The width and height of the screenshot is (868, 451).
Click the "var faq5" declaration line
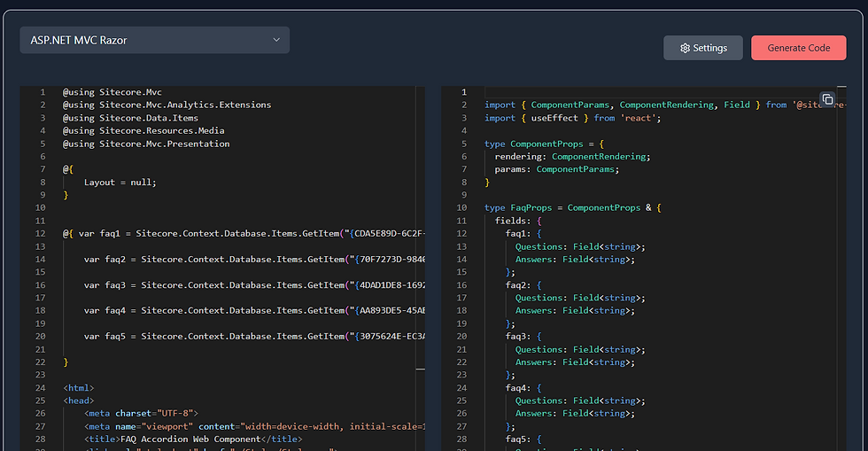(x=254, y=337)
